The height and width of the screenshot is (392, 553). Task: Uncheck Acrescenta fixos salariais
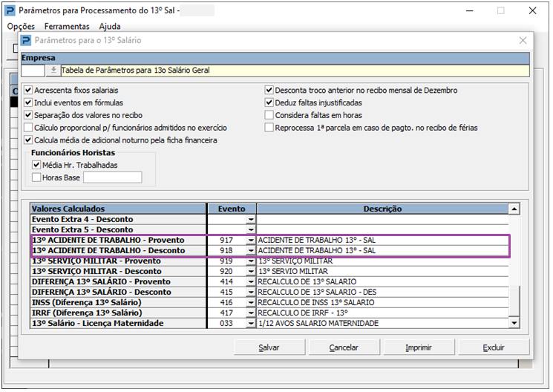(x=28, y=91)
